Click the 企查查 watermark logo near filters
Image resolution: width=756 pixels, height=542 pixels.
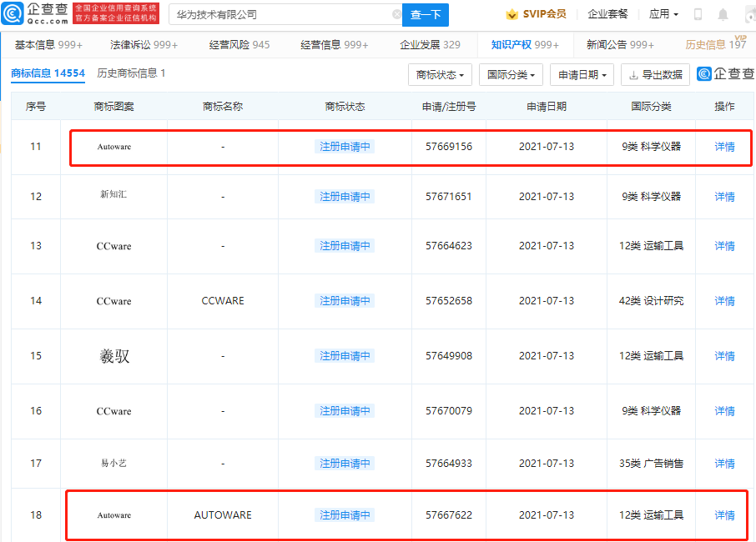point(721,74)
